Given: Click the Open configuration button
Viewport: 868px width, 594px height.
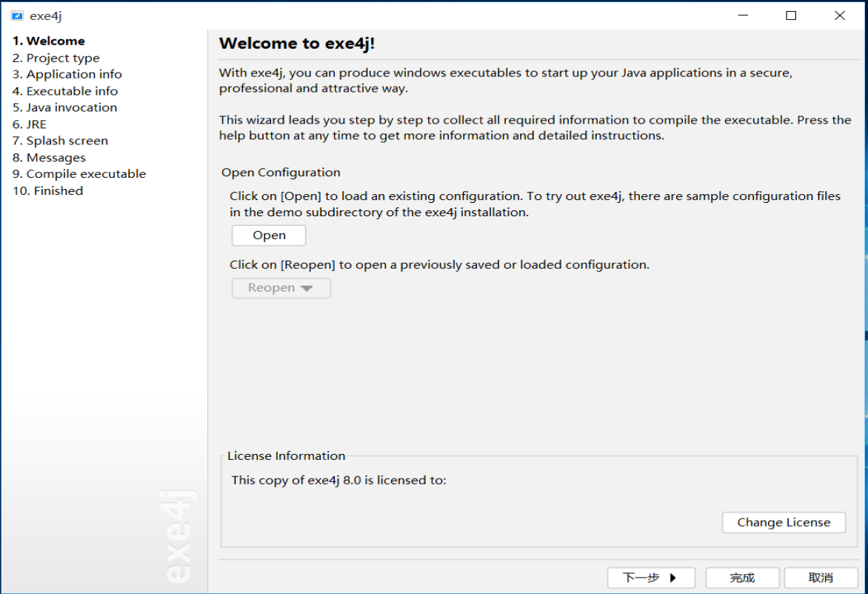Looking at the screenshot, I should 269,236.
